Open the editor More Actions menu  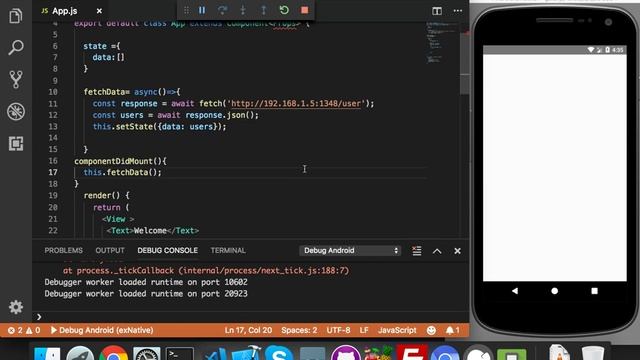(x=458, y=11)
